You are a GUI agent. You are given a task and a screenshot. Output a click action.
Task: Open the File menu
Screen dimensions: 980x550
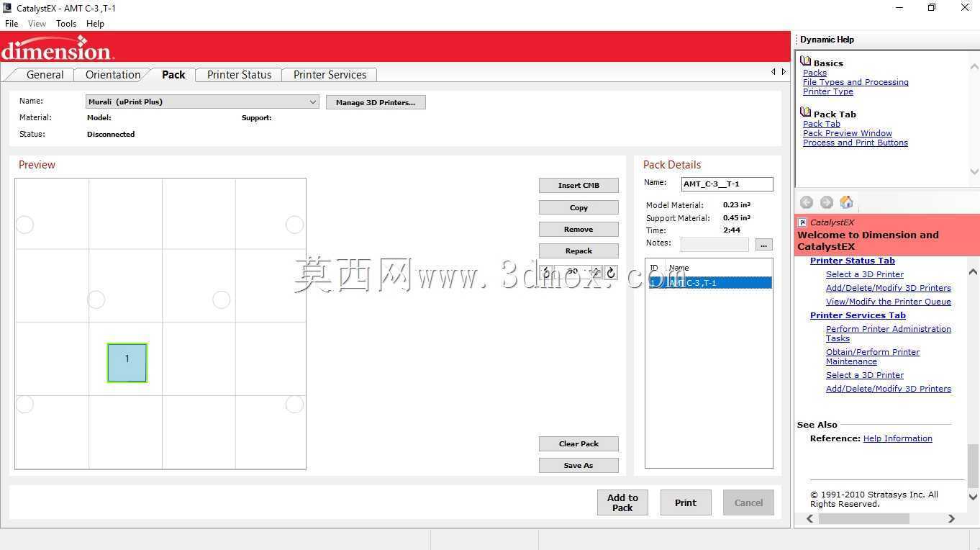12,24
